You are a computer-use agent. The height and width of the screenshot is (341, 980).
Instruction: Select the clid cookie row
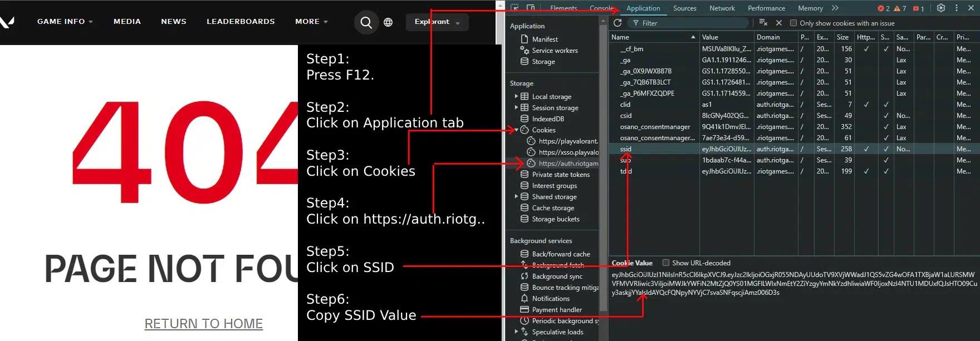[794, 105]
